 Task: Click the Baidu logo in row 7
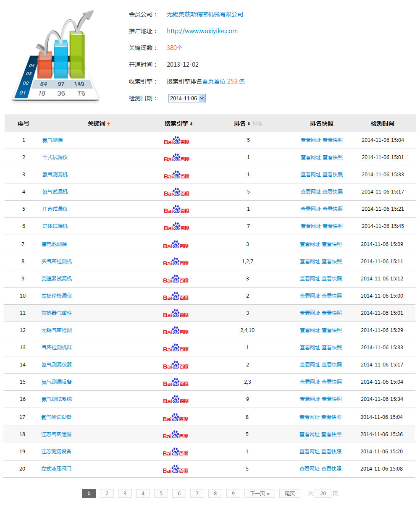pos(176,244)
